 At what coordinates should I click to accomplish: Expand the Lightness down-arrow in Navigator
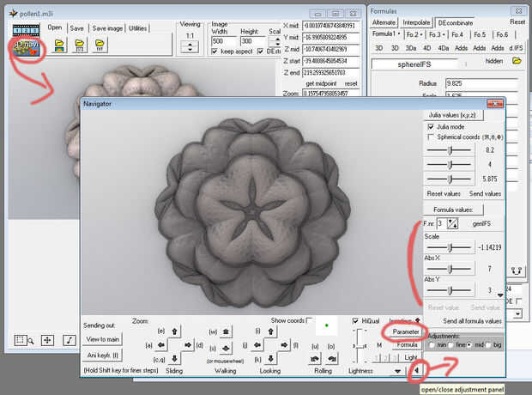pyautogui.click(x=397, y=371)
